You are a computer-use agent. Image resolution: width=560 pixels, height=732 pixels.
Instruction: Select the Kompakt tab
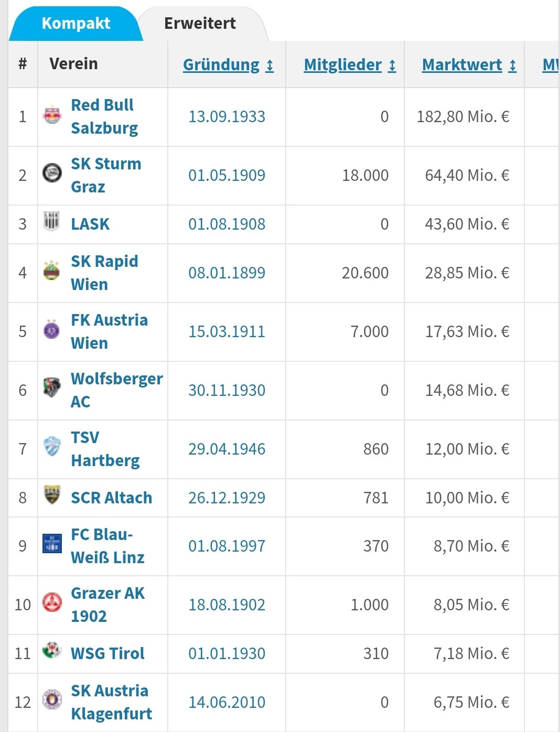(76, 24)
